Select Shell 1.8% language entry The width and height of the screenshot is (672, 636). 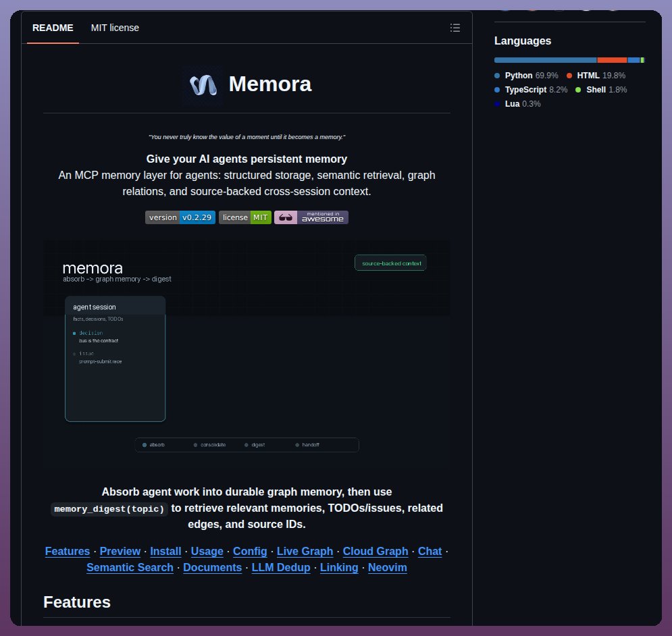tap(601, 90)
